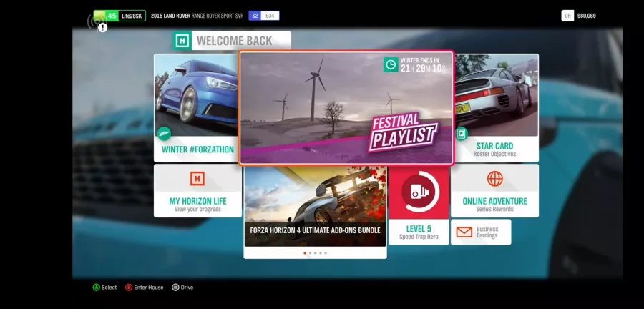Click the warning exclamation icon
Screen dimensions: 644x309
pos(102,27)
